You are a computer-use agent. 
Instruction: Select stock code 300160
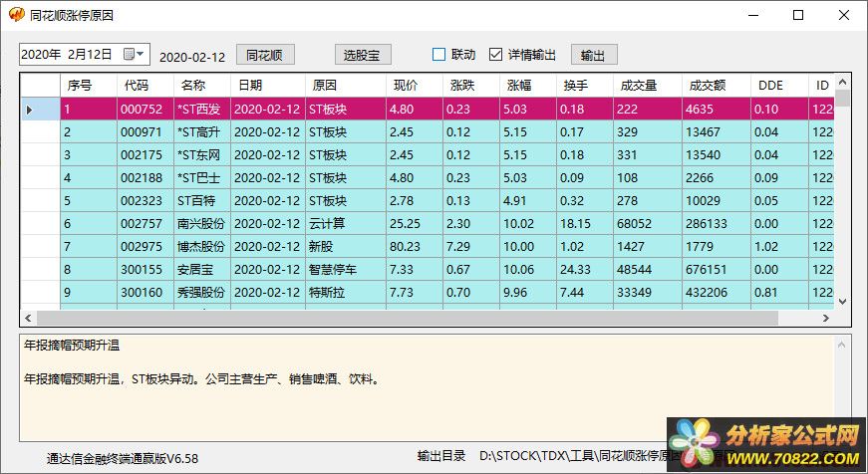coord(145,292)
